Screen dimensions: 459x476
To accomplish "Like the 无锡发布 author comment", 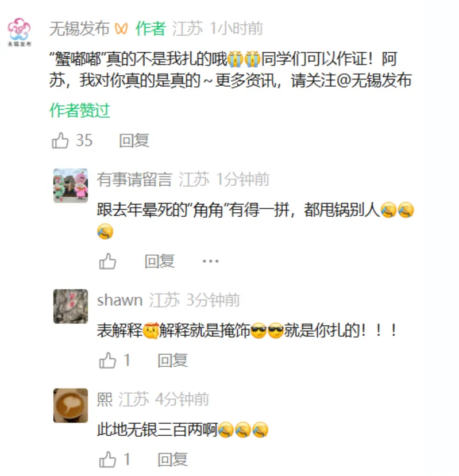I will click(60, 140).
